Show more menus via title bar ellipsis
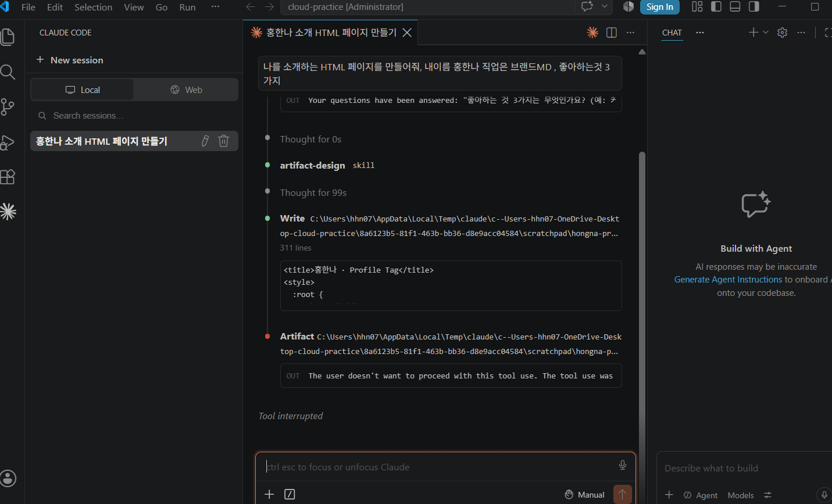Screen dimensions: 832x504 [x=215, y=7]
